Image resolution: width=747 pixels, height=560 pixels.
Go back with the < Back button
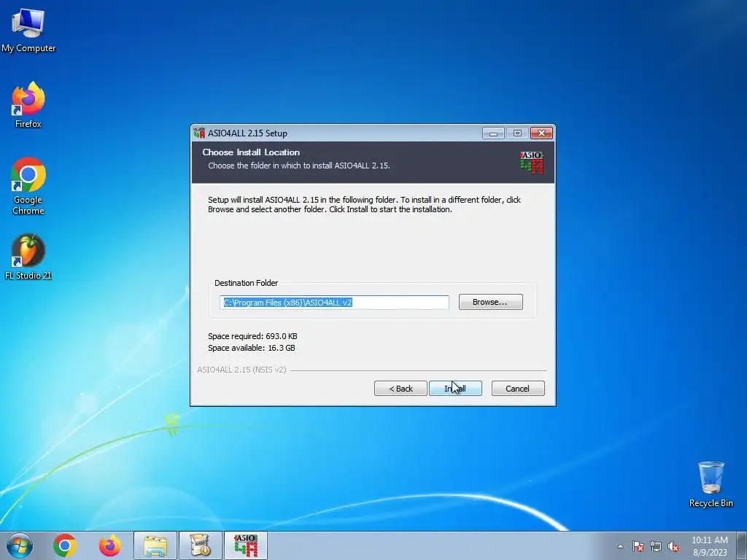point(400,389)
